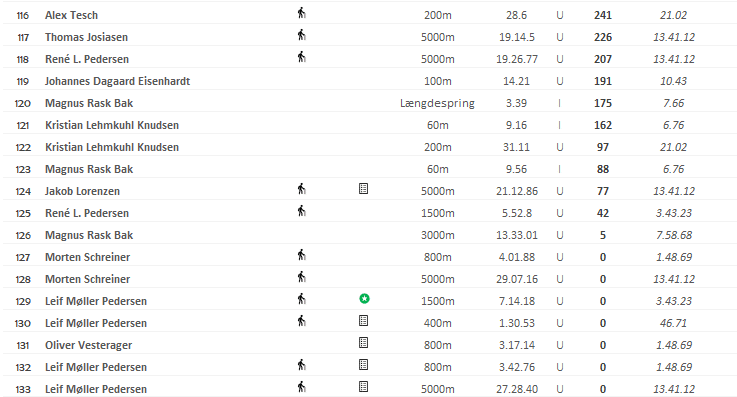Open Johannes Dagaard Eisenhardt's athlete profile
This screenshot has width=737, height=397.
coord(118,81)
